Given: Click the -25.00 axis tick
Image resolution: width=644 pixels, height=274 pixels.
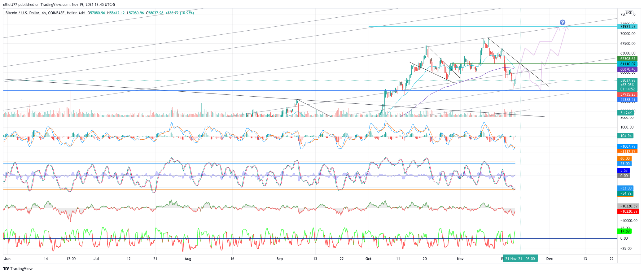Looking at the screenshot, I should [x=626, y=249].
